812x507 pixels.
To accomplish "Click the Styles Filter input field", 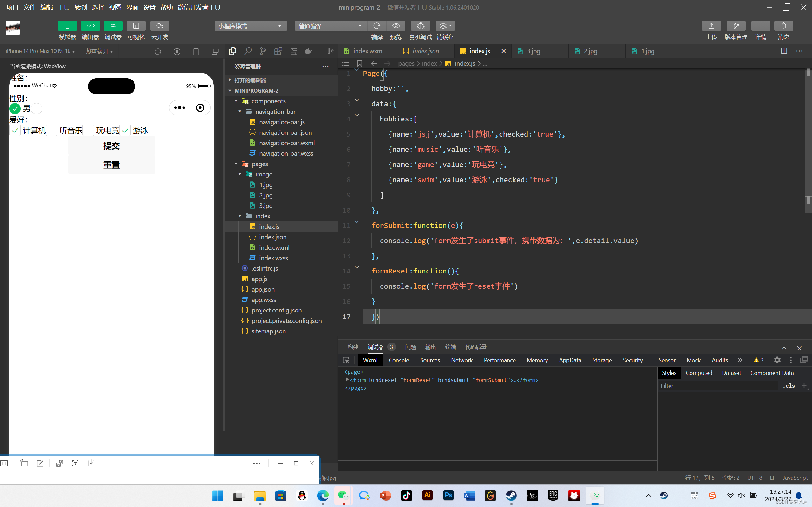I will click(718, 386).
